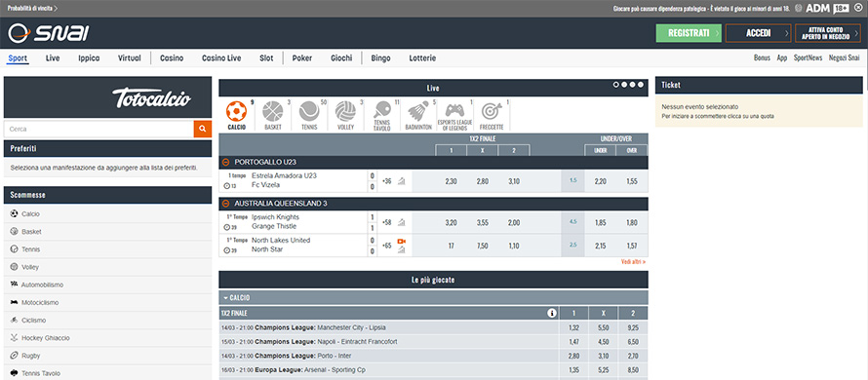This screenshot has width=868, height=380.
Task: Open the Virtual tab
Action: click(130, 58)
